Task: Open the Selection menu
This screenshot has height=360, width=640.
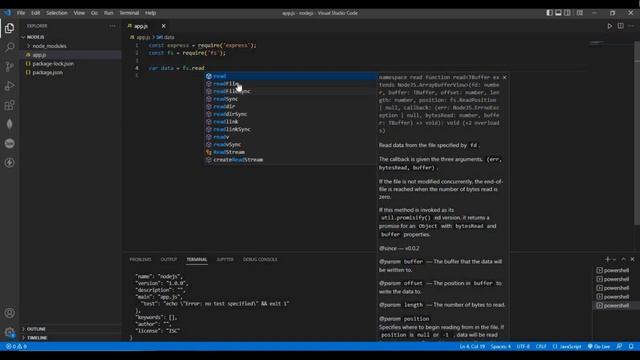Action: 57,13
